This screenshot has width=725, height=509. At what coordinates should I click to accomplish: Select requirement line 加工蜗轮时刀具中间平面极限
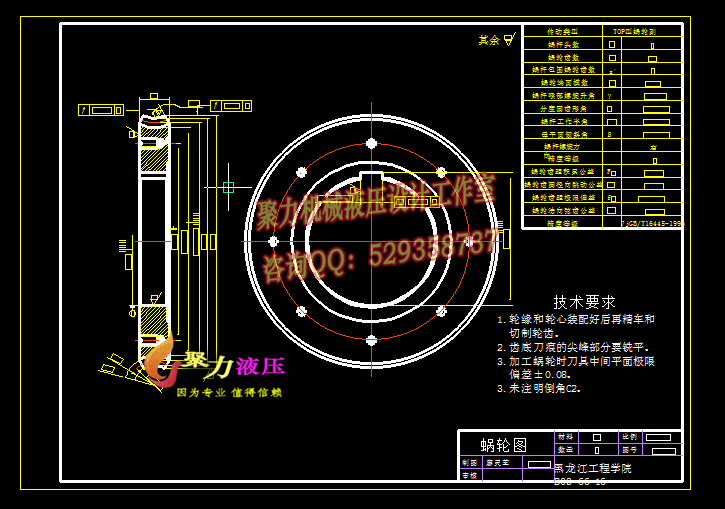(582, 361)
